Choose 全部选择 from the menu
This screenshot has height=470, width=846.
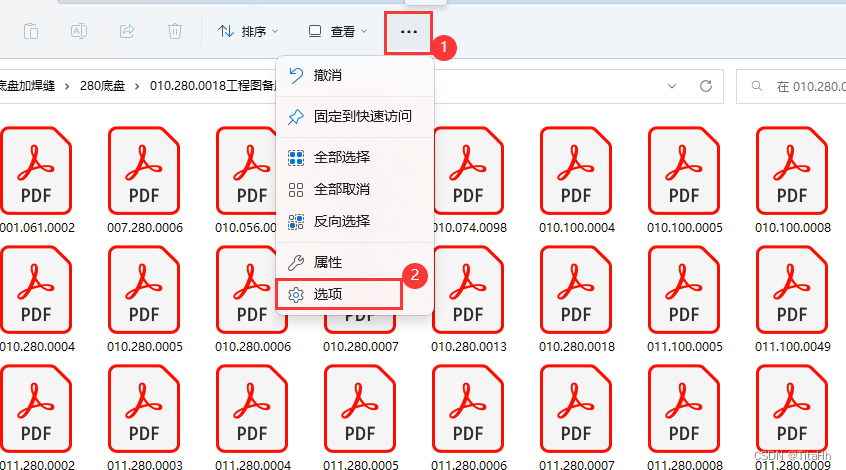point(354,158)
